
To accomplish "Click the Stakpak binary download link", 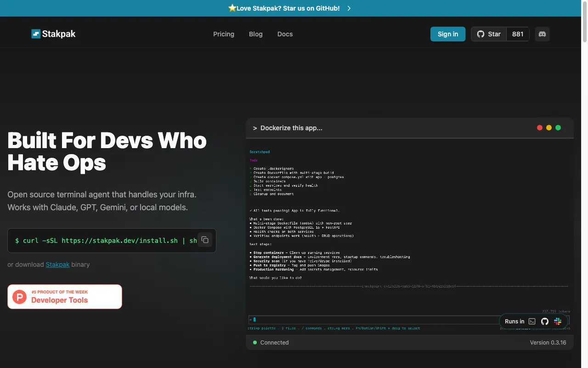I will coord(57,264).
